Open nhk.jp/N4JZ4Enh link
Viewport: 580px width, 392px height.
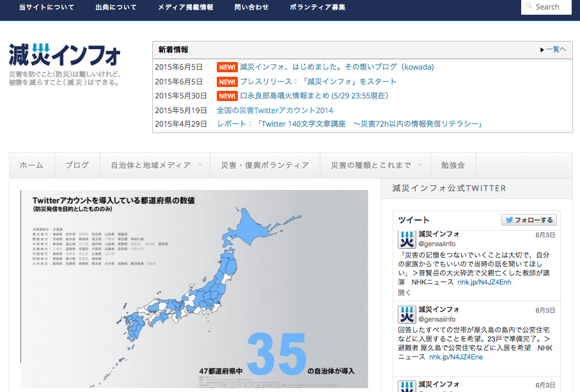484,282
